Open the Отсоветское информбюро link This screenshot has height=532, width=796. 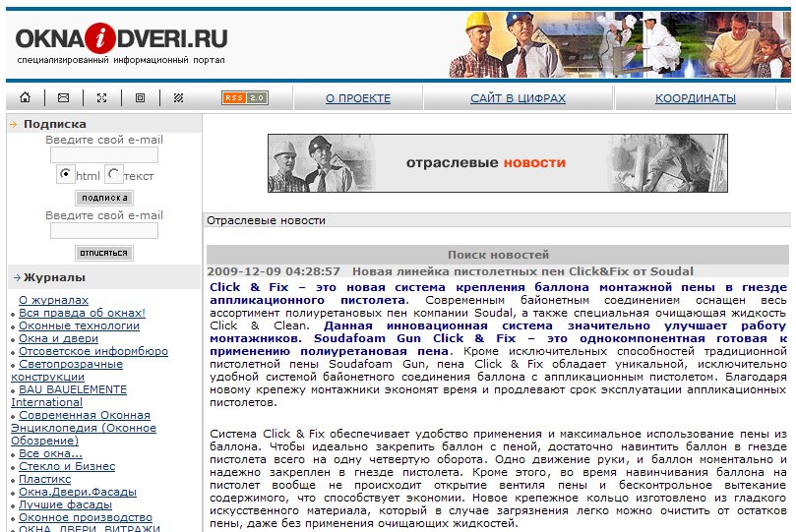click(x=92, y=351)
